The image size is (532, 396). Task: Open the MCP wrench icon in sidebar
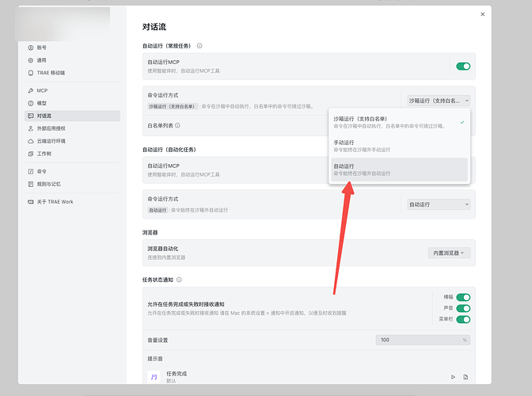[31, 90]
